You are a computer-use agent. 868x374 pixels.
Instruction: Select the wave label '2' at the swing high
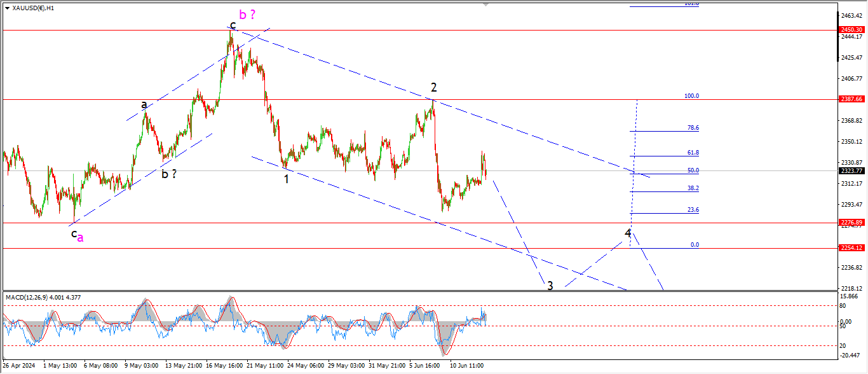tap(433, 88)
